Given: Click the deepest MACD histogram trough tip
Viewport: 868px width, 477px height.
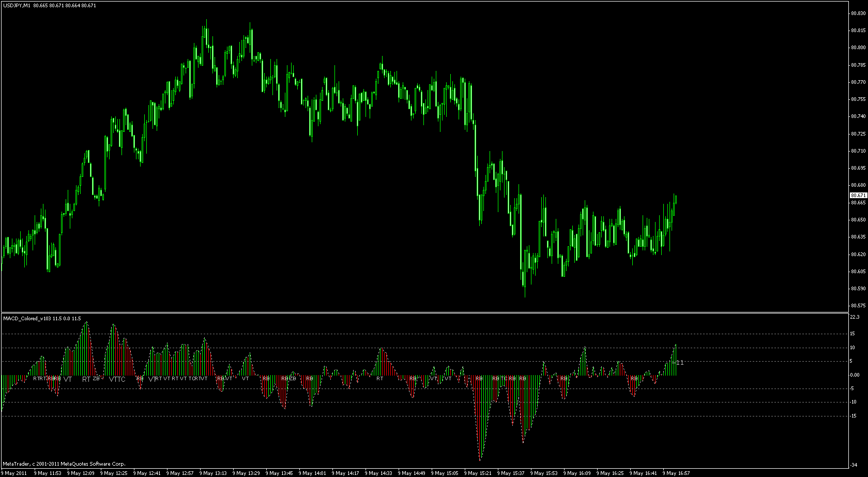Looking at the screenshot, I should coord(480,459).
